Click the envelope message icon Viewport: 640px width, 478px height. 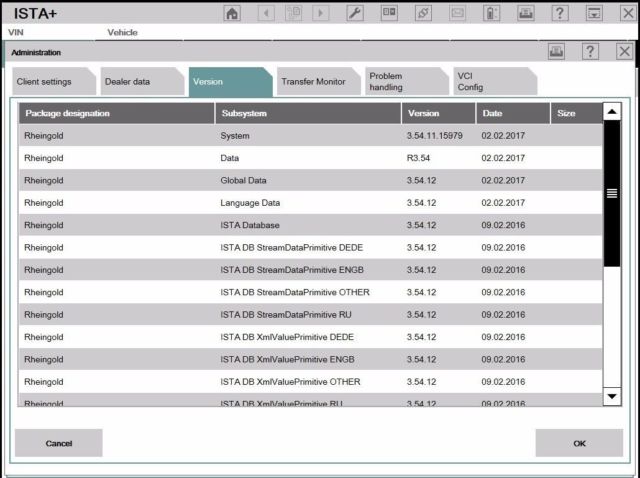[x=457, y=13]
